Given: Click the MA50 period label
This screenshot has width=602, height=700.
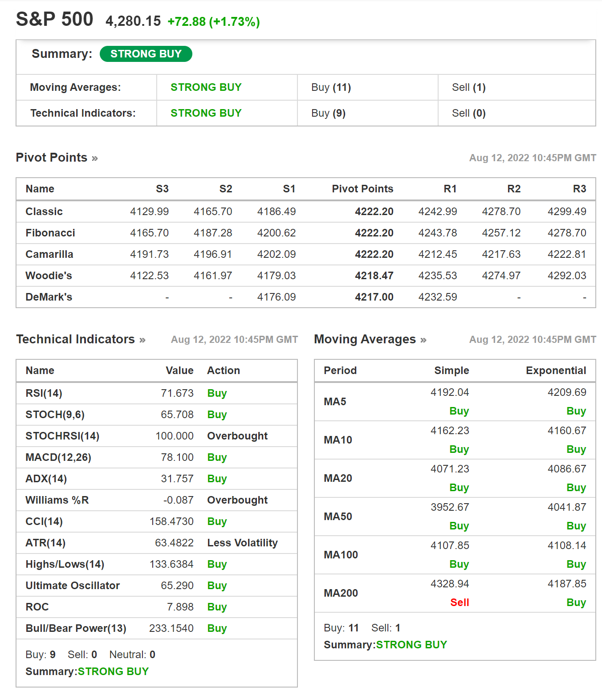Looking at the screenshot, I should pyautogui.click(x=338, y=517).
